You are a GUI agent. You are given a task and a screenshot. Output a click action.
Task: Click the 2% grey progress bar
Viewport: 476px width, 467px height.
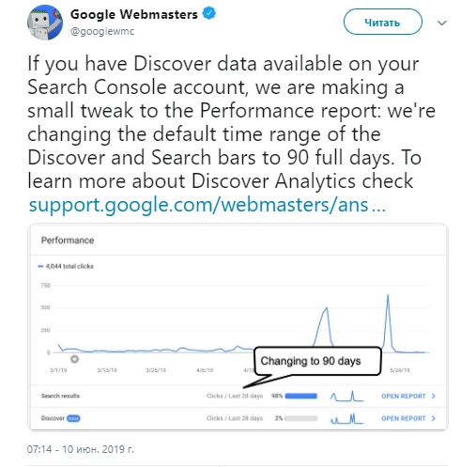301,418
